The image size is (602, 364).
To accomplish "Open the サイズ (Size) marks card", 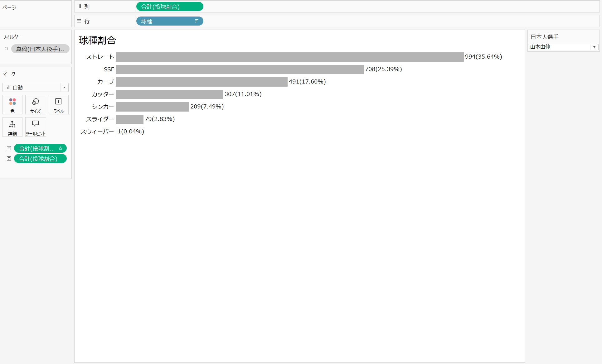I will coord(36,104).
